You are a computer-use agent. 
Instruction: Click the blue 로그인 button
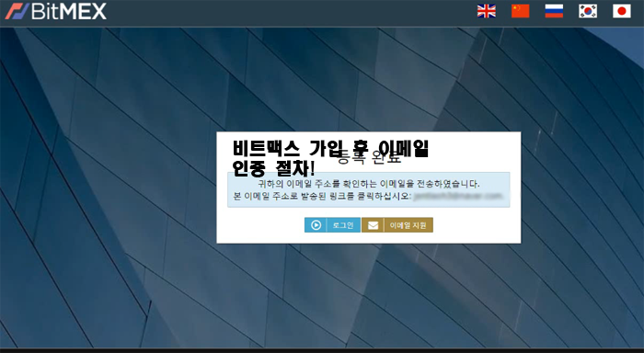332,225
